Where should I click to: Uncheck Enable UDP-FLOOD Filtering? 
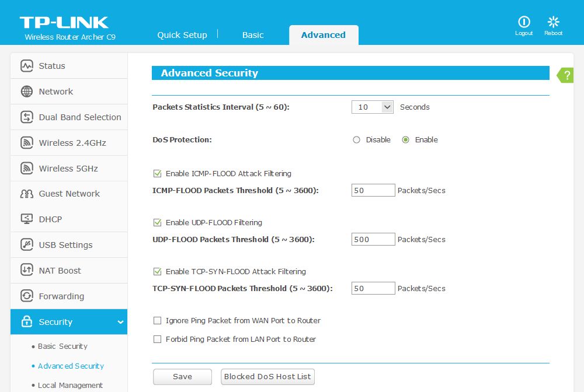158,223
